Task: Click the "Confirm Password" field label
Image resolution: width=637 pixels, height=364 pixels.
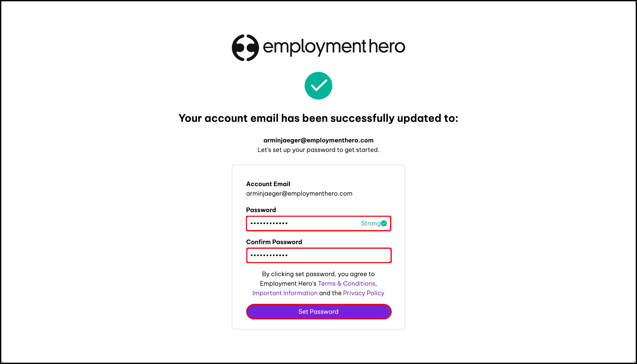Action: click(274, 242)
